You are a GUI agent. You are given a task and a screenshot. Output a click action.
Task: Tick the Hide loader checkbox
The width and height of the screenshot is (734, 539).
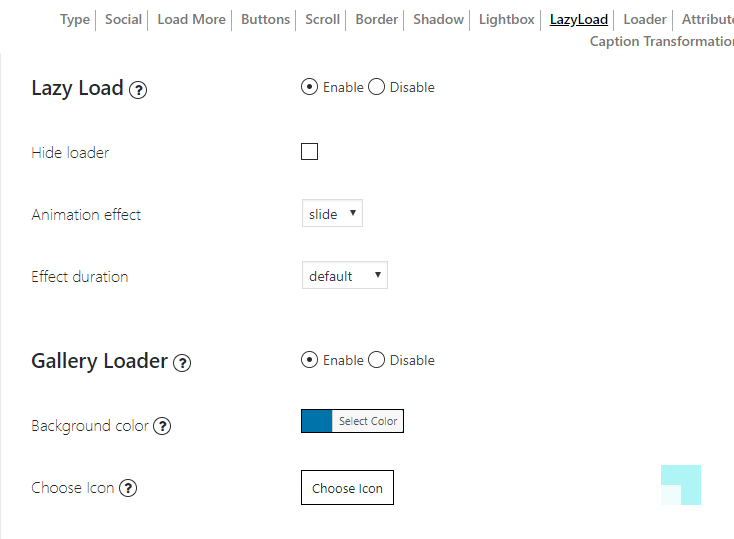point(309,152)
